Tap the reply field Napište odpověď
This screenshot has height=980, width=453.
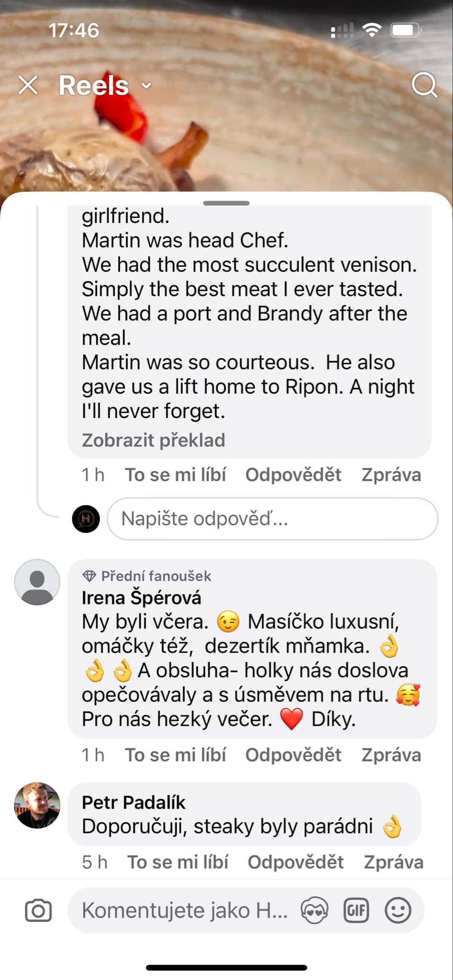(272, 519)
